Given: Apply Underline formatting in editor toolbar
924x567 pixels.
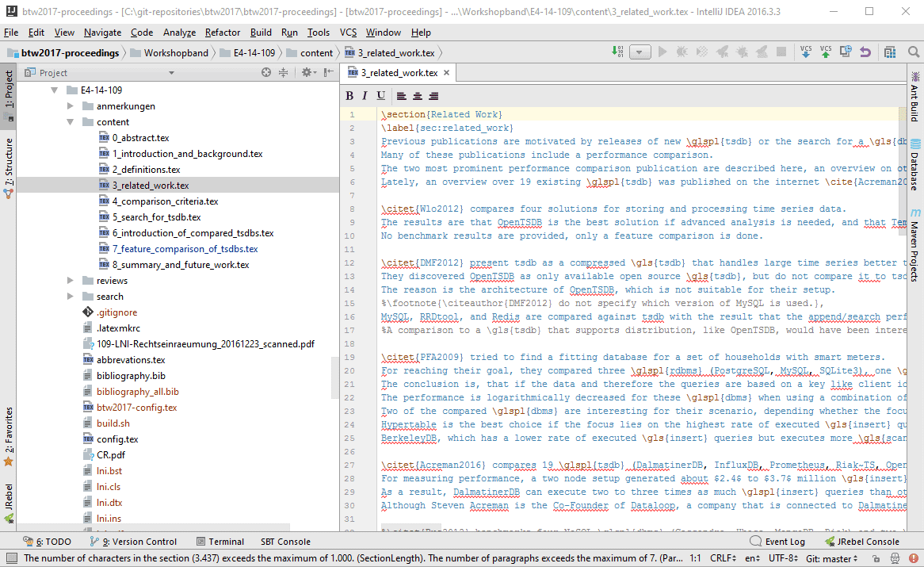Looking at the screenshot, I should coord(380,95).
